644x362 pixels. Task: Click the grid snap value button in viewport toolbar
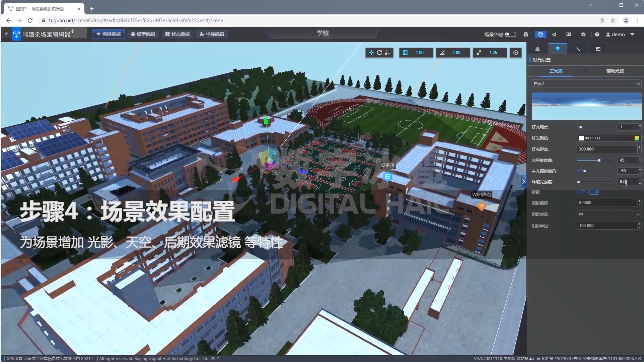(x=416, y=53)
